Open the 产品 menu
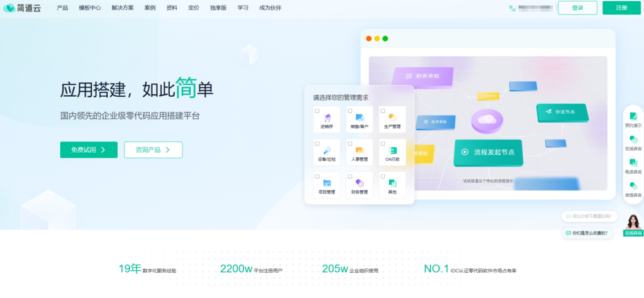This screenshot has height=298, width=644. coord(62,8)
